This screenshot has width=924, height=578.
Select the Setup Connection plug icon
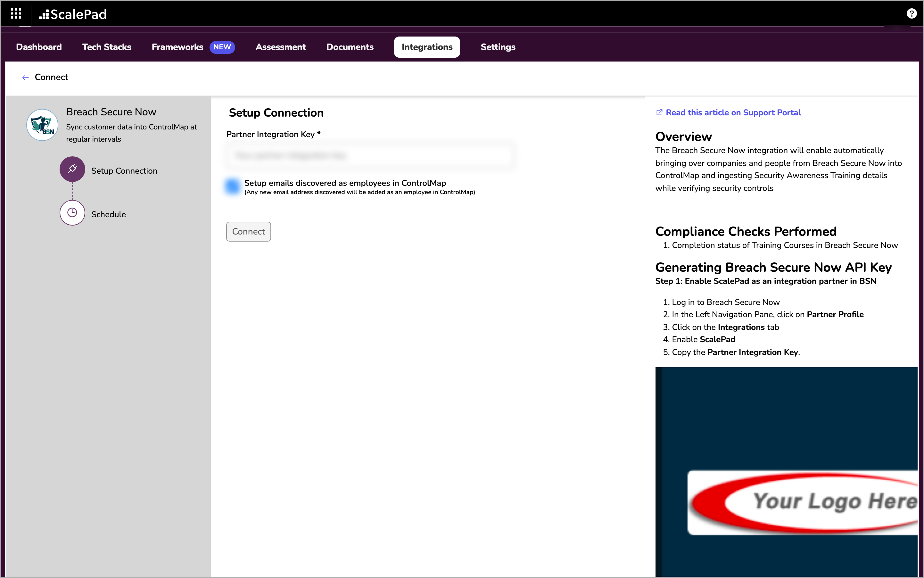tap(72, 169)
